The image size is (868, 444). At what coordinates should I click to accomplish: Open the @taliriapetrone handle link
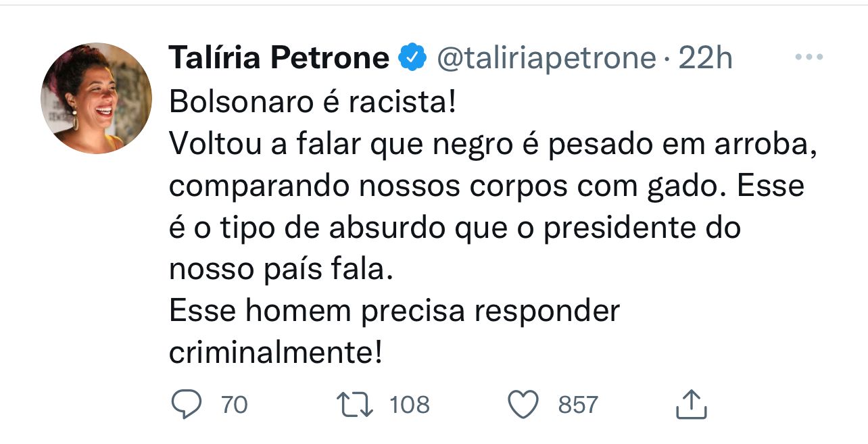546,59
